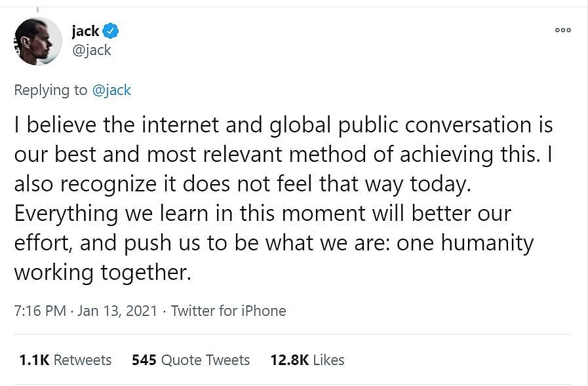588x386 pixels.
Task: Show the 12.8K Likes list
Action: 307,360
